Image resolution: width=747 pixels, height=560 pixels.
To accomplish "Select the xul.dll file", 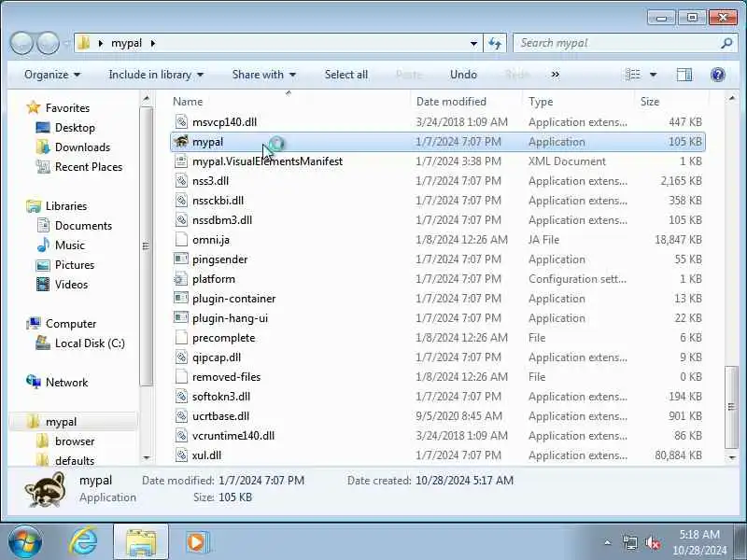I will (x=437, y=455).
